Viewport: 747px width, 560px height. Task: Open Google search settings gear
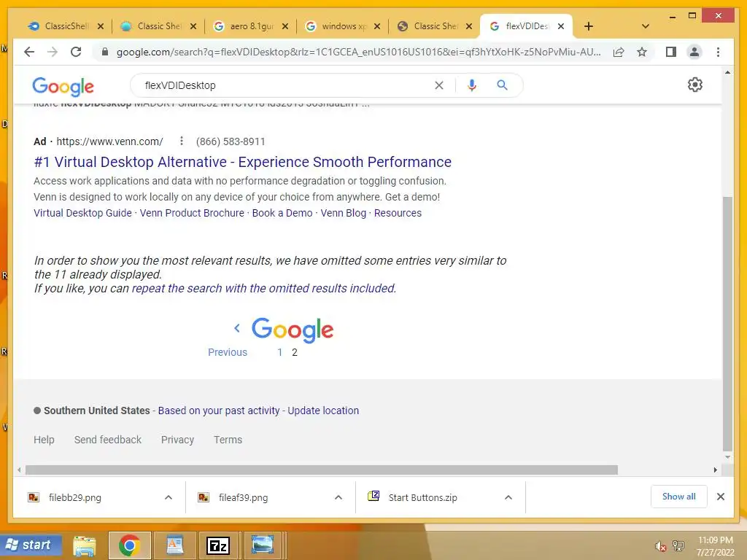pos(694,85)
